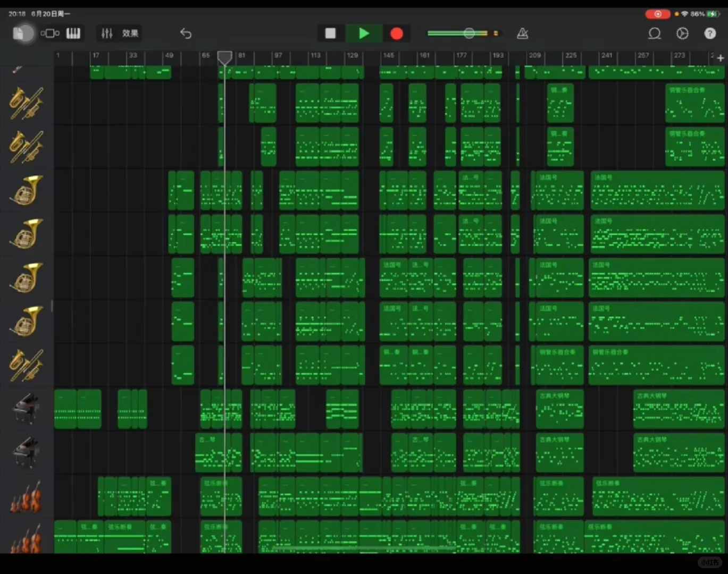728x574 pixels.
Task: Start playback with the green play button
Action: 364,33
